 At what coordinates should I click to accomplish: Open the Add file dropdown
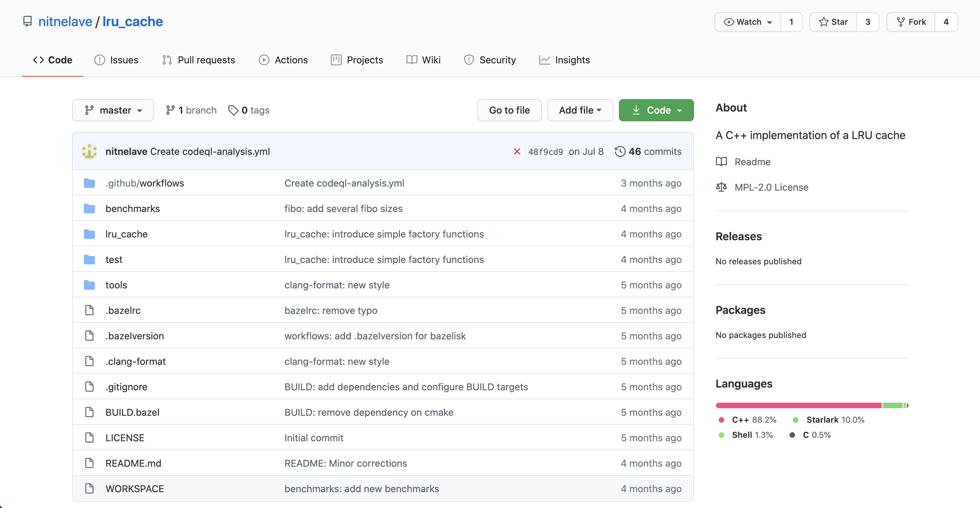click(580, 110)
